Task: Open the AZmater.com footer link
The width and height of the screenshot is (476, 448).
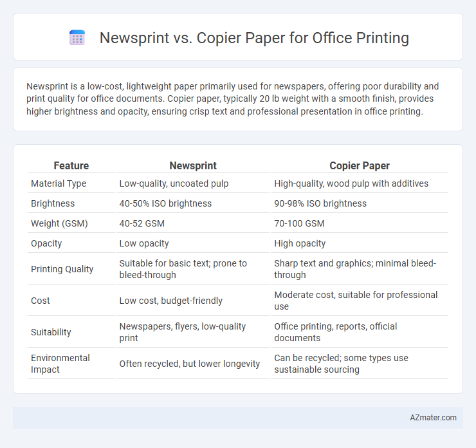Action: click(433, 417)
